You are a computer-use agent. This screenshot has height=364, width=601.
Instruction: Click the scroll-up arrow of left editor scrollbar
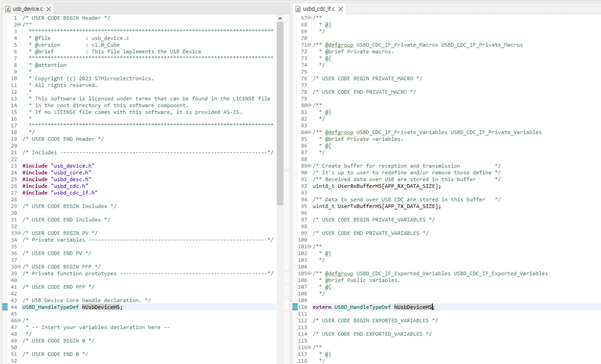pos(280,18)
